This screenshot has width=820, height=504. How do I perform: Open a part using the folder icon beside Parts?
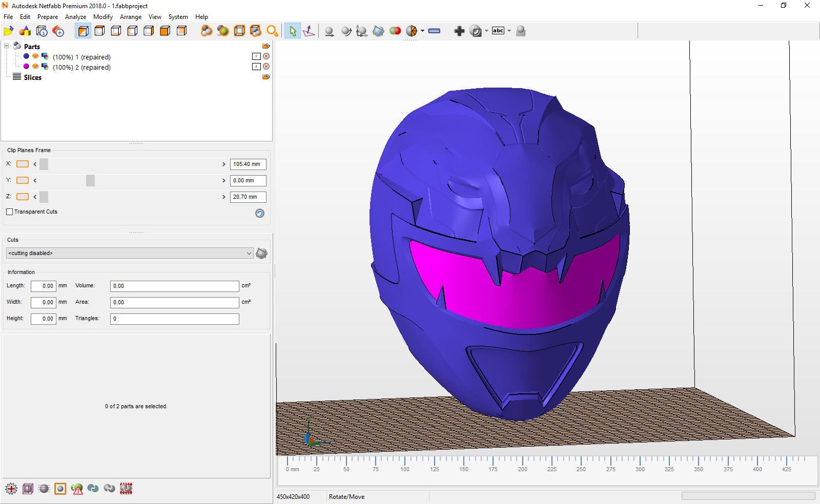(266, 46)
